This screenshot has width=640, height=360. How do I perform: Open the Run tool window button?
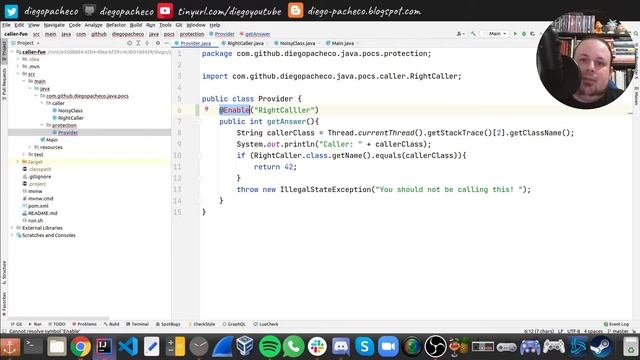[x=35, y=324]
